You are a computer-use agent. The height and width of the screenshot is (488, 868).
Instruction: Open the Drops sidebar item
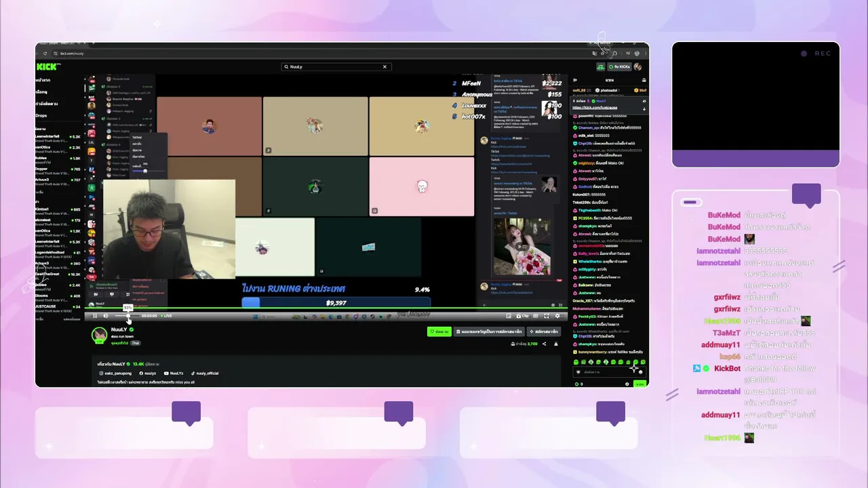point(41,115)
